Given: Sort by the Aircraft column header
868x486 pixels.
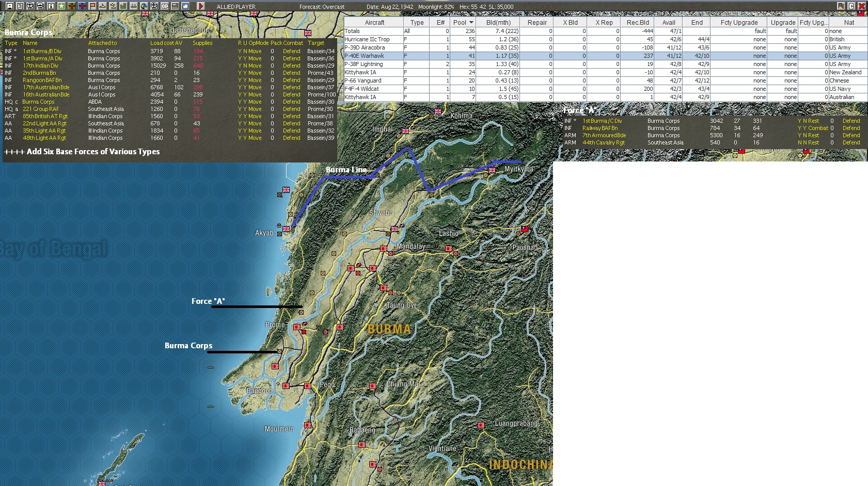Looking at the screenshot, I should 374,23.
